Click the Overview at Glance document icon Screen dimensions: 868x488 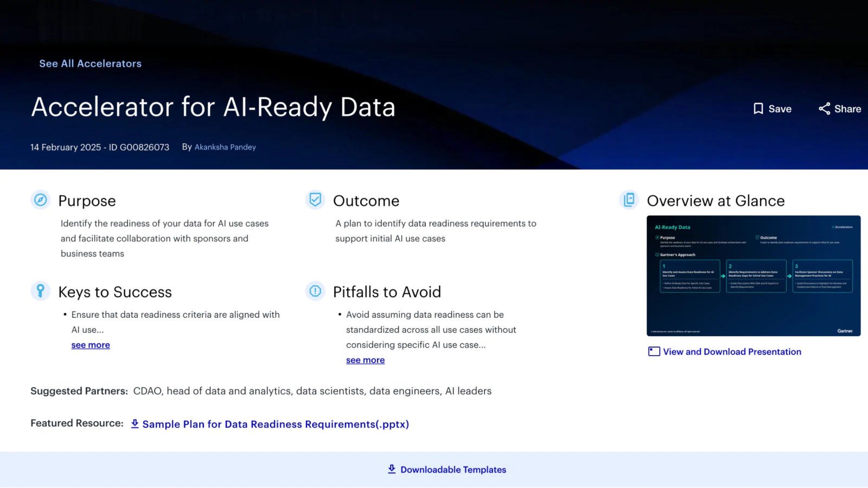[x=629, y=200]
